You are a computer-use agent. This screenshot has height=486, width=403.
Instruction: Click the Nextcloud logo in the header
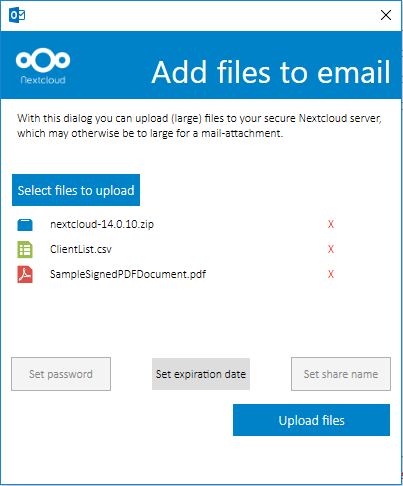pyautogui.click(x=43, y=66)
